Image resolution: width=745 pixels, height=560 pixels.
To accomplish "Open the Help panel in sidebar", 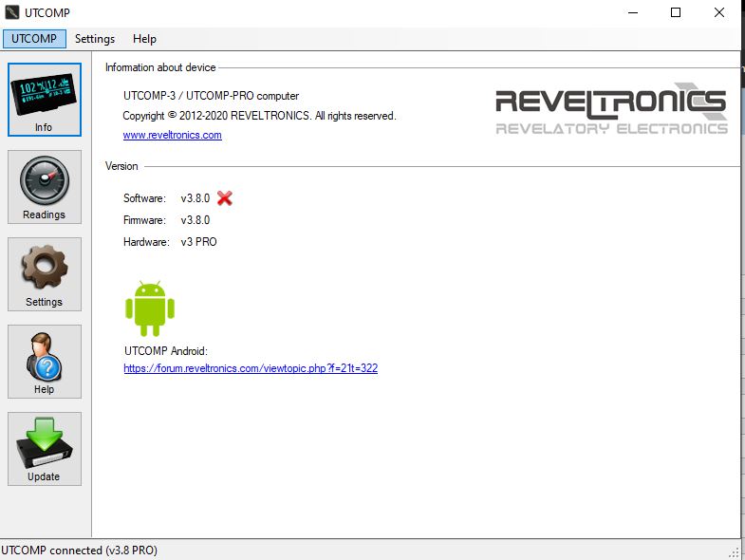I will coord(45,362).
